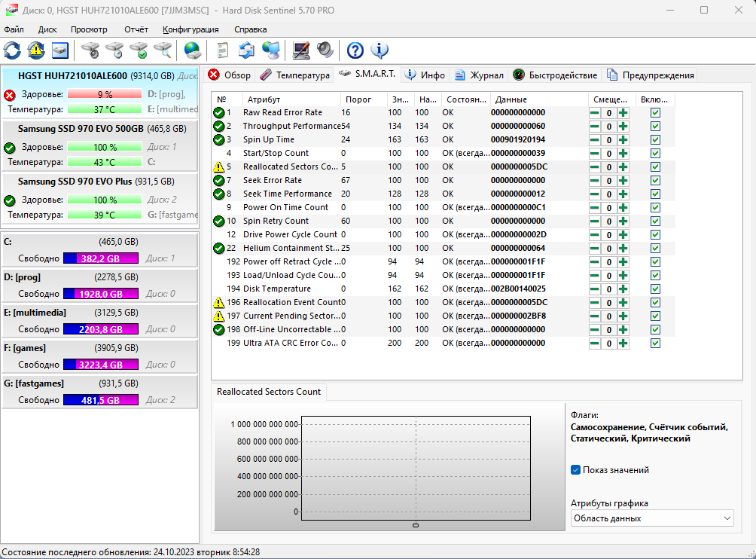Open the 'Отчёт' menu
756x559 pixels.
click(x=136, y=29)
